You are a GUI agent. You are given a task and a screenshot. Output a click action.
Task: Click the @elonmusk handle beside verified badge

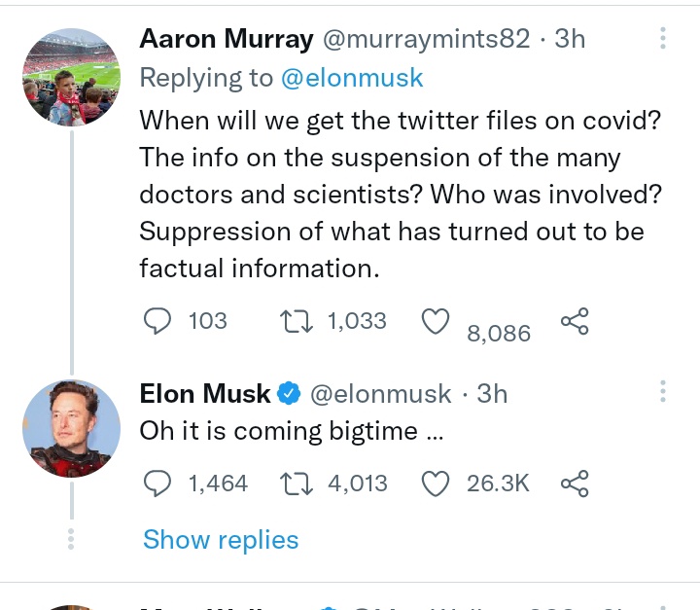(x=380, y=393)
